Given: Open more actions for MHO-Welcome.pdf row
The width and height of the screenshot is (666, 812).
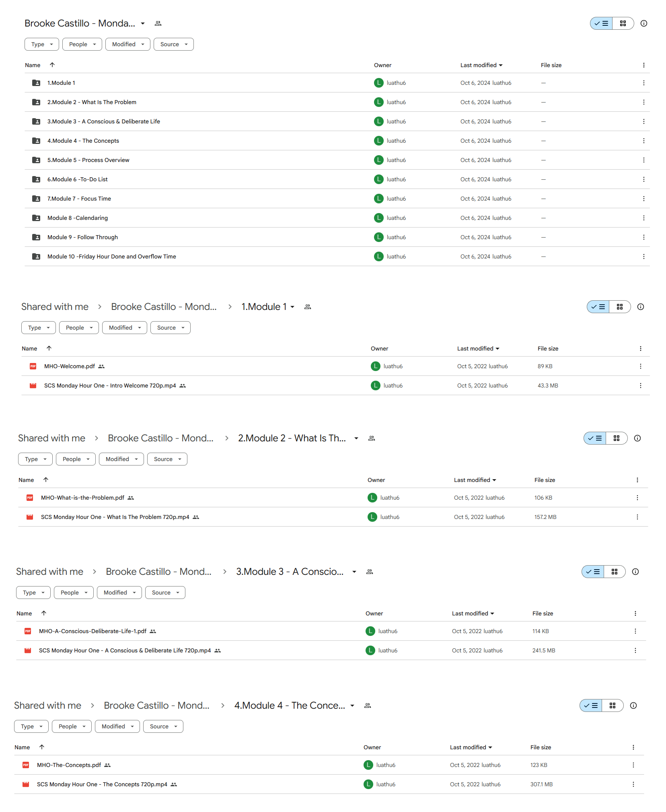Looking at the screenshot, I should coord(640,366).
